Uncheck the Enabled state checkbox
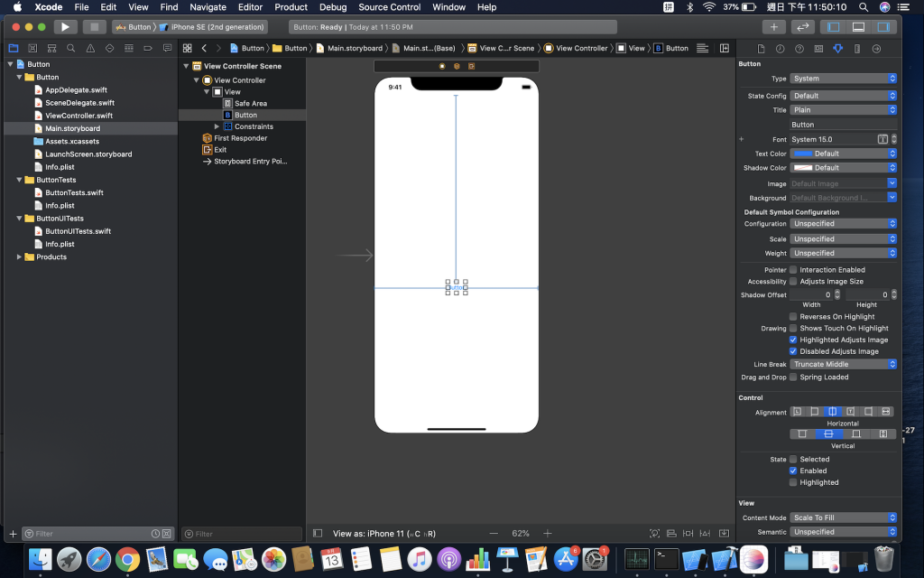Viewport: 924px width, 578px height. coord(793,471)
